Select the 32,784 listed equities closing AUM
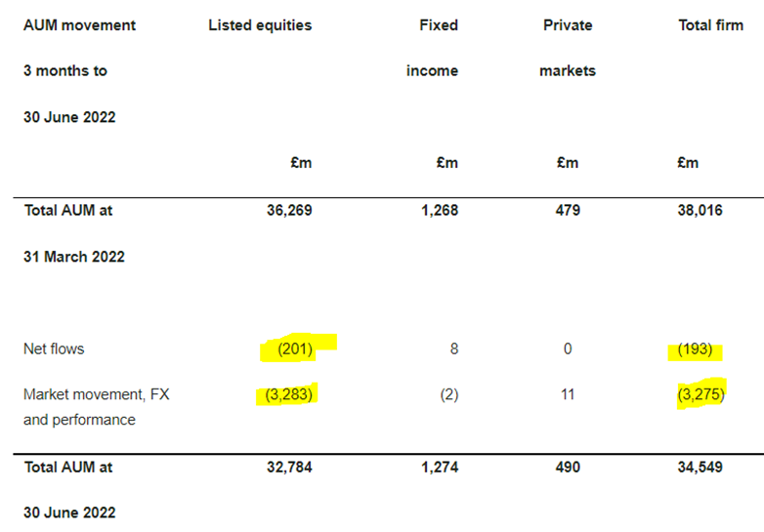Viewport: 764px width, 532px height. point(289,468)
